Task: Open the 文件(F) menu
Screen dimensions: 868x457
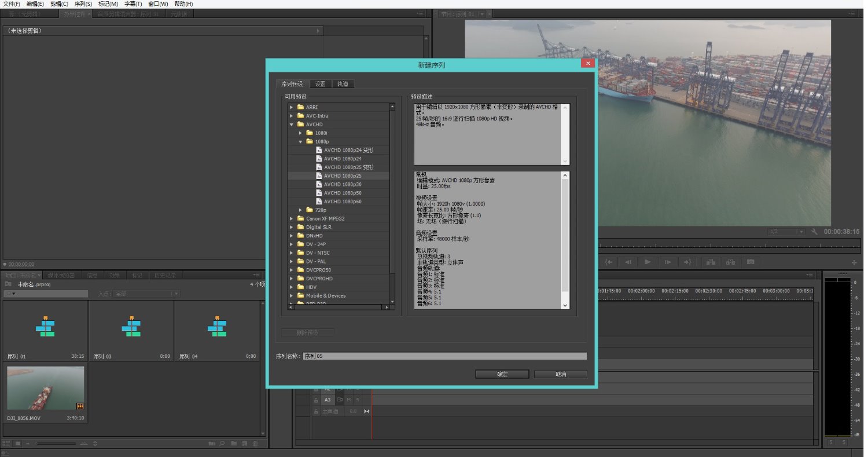Action: pos(12,3)
